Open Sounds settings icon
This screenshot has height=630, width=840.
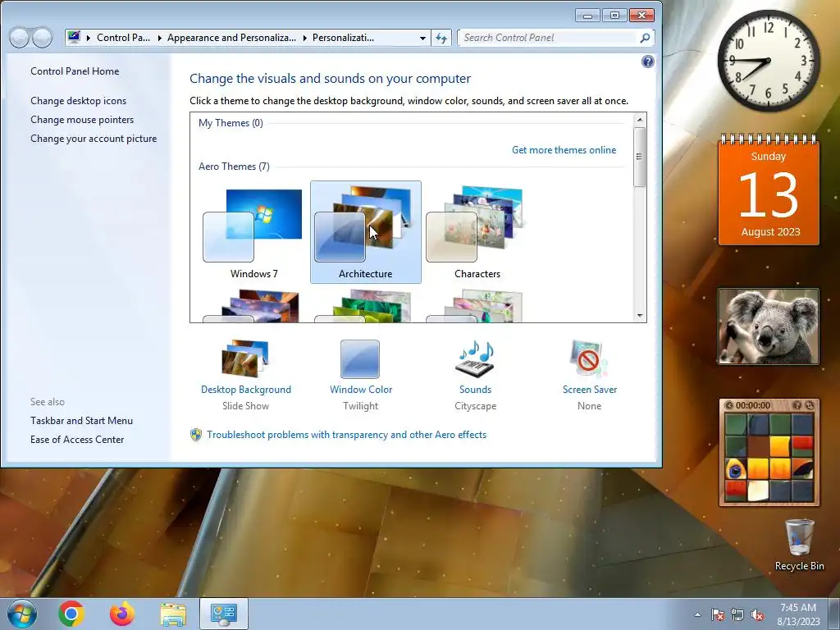[475, 359]
